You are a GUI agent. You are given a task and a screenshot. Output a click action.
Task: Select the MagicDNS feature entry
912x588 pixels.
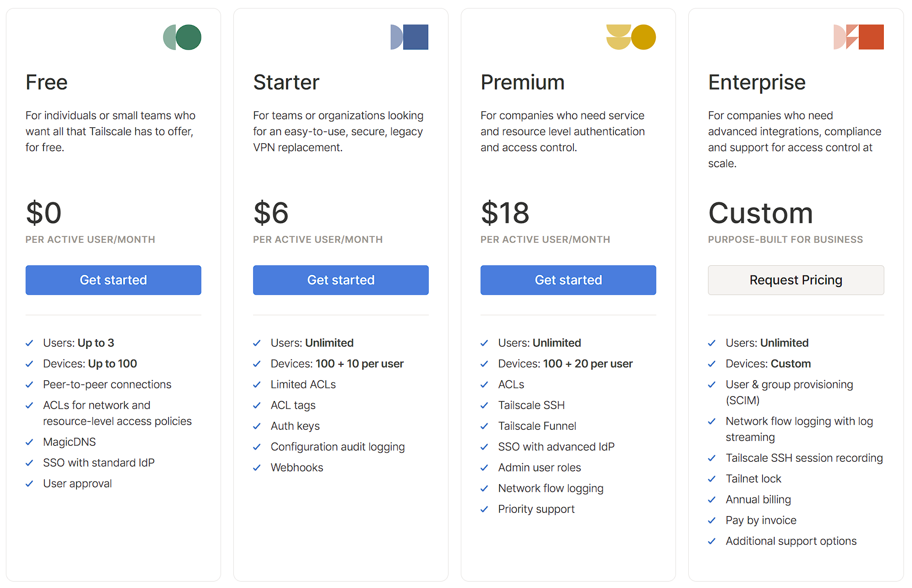69,442
